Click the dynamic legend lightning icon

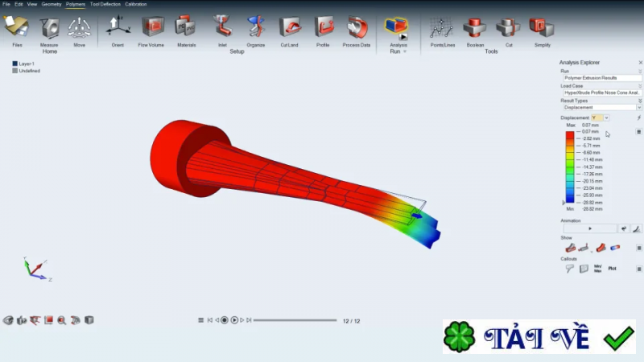[x=638, y=117]
